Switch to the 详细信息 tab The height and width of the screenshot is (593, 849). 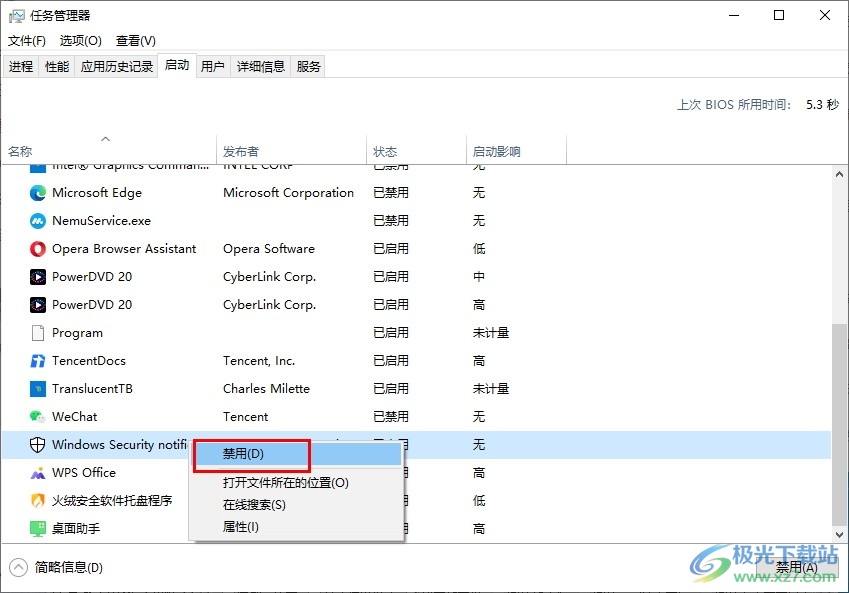pos(260,67)
